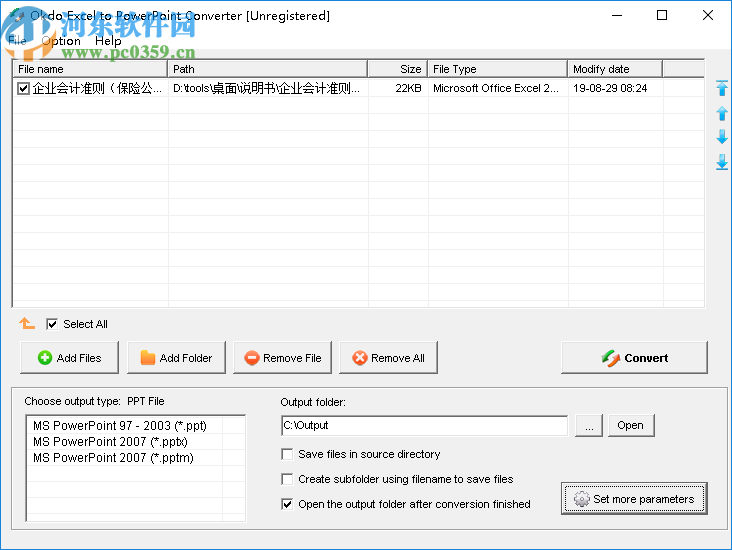The height and width of the screenshot is (550, 732).
Task: Sort by the Path column header
Action: (x=267, y=69)
